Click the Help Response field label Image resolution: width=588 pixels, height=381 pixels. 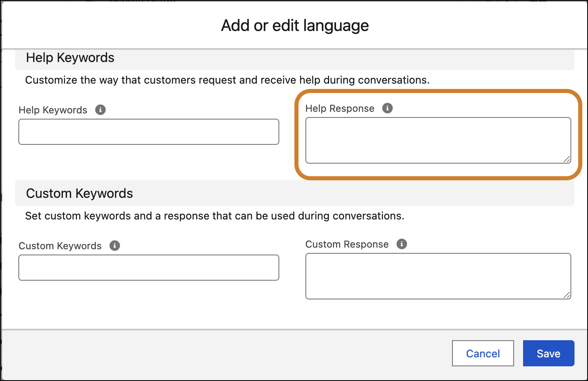click(340, 109)
